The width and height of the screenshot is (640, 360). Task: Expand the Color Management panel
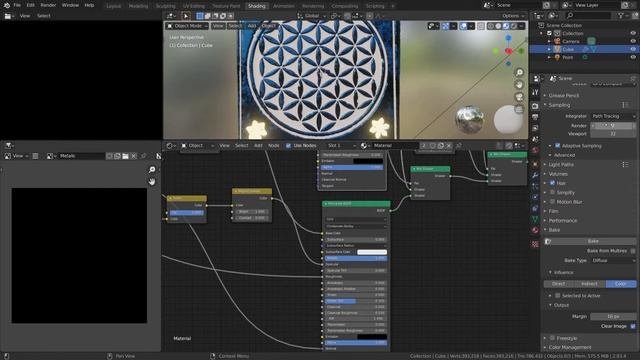(570, 347)
